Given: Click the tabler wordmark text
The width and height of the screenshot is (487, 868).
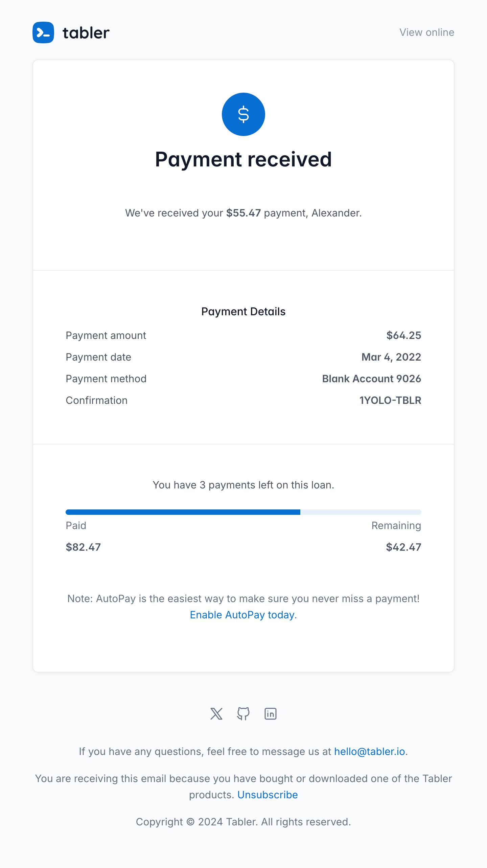Looking at the screenshot, I should pyautogui.click(x=86, y=33).
